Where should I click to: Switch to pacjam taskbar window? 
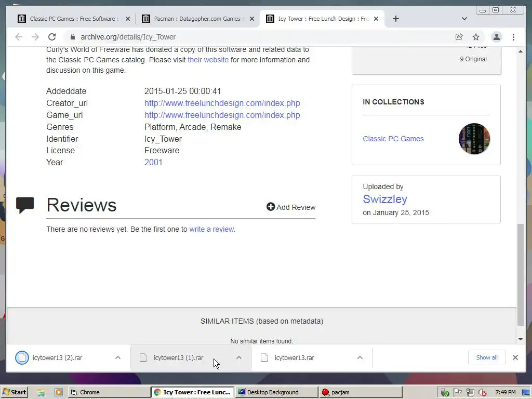point(361,392)
